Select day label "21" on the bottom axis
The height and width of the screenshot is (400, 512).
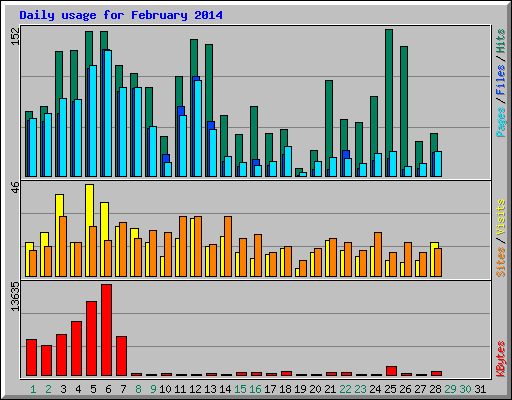[x=330, y=389]
